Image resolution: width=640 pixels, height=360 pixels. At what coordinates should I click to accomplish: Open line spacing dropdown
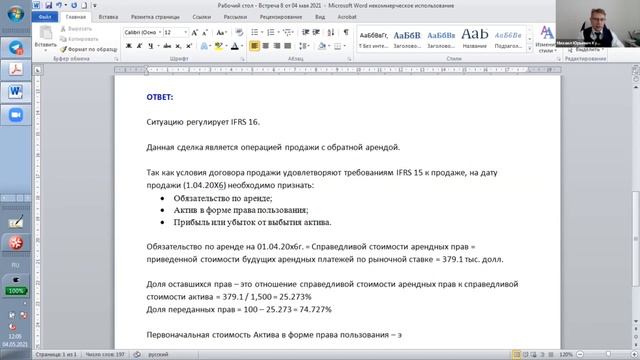click(304, 46)
